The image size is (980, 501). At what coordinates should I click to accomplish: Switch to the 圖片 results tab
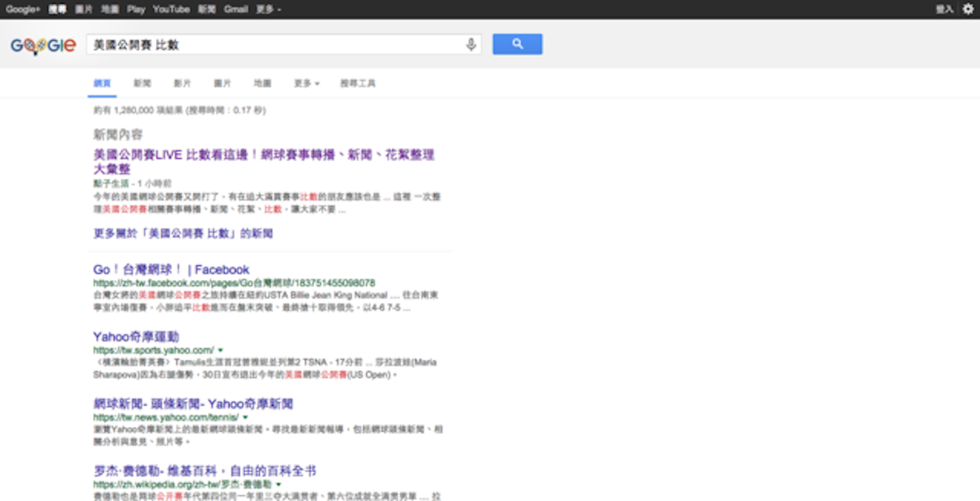tap(222, 83)
